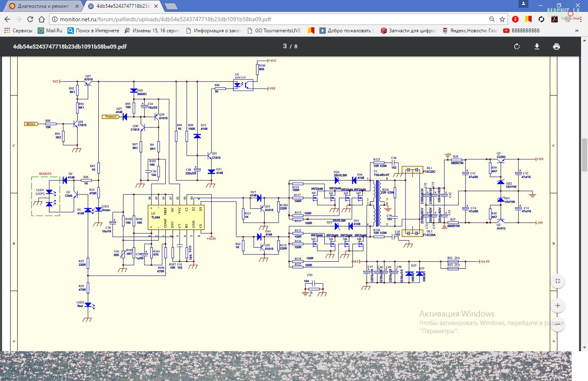Rotate the PDF document
588x381 pixels.
pos(517,47)
